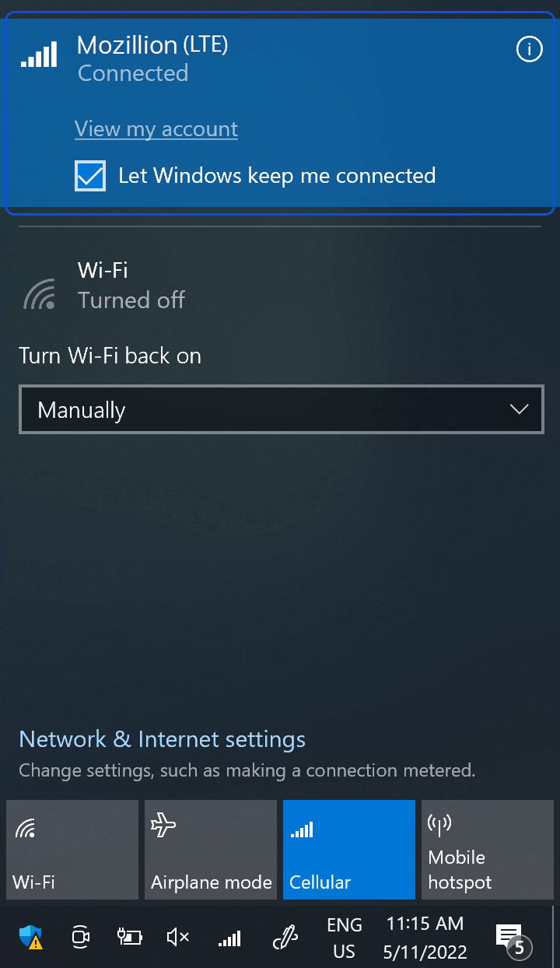The width and height of the screenshot is (560, 968).
Task: Open Mozillion network info icon
Action: pos(529,50)
